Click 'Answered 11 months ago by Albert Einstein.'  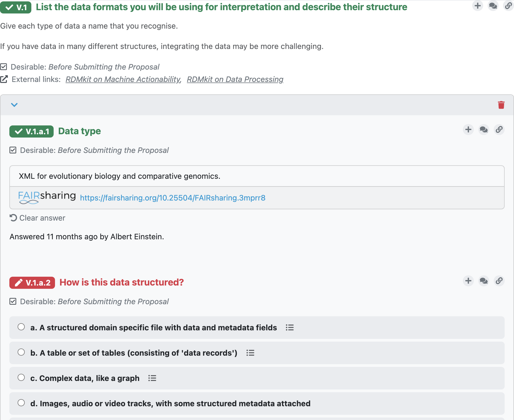coord(87,237)
